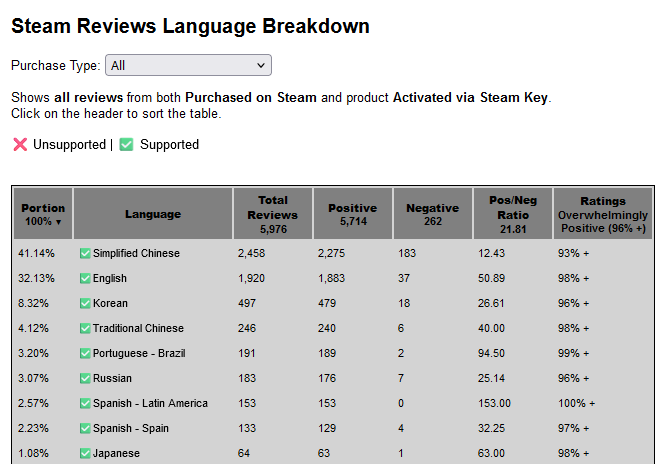Select the Simplified Chinese language name
Screen dimensions: 671x464
[x=136, y=253]
